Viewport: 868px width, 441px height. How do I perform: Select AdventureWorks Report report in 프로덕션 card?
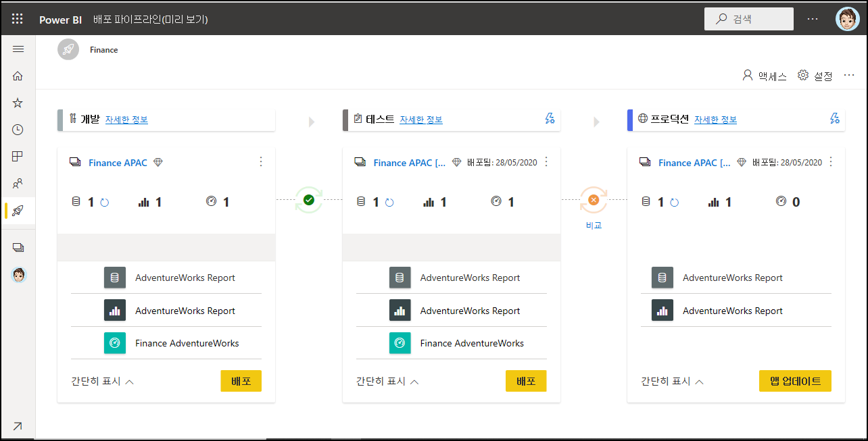(x=736, y=311)
